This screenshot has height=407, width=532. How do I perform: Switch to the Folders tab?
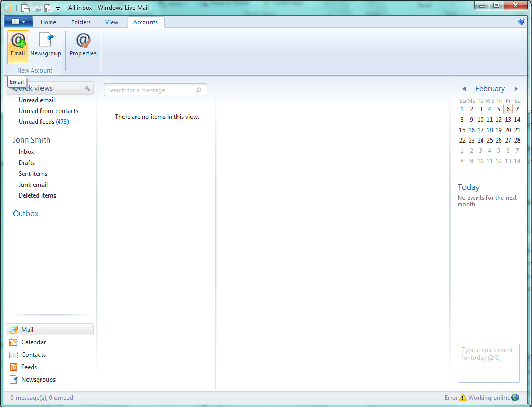tap(81, 22)
